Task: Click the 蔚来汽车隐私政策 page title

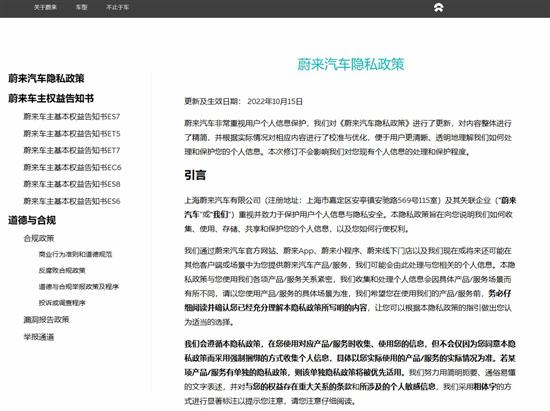Action: (351, 64)
